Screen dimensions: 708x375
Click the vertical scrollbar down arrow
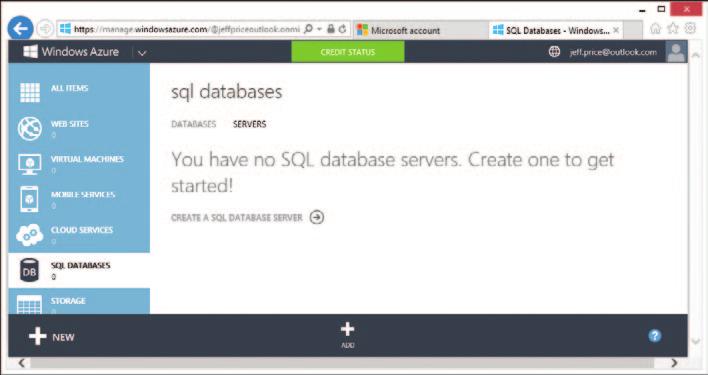coord(696,342)
